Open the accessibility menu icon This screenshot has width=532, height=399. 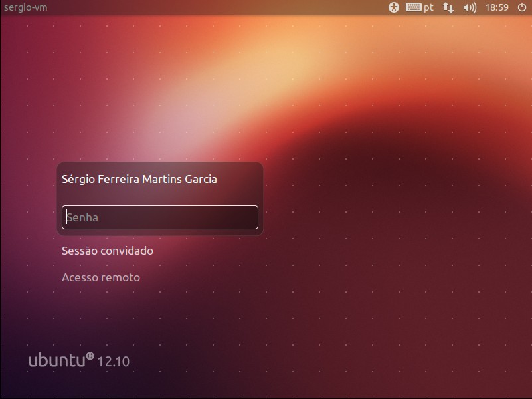(393, 7)
